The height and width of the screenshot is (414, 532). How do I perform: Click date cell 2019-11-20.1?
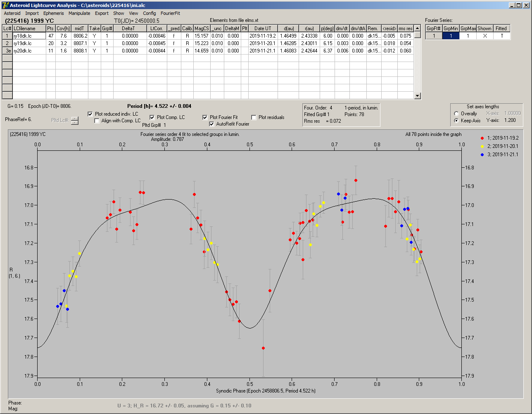263,43
